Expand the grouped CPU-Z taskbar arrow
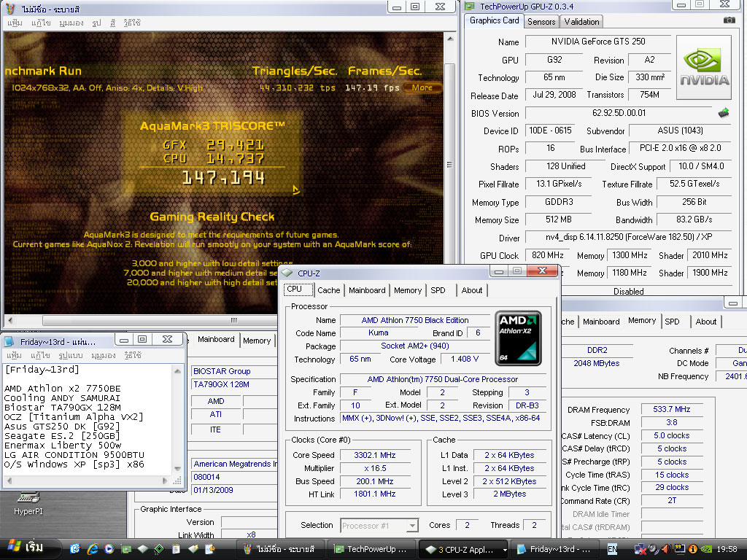The image size is (747, 560). (505, 550)
